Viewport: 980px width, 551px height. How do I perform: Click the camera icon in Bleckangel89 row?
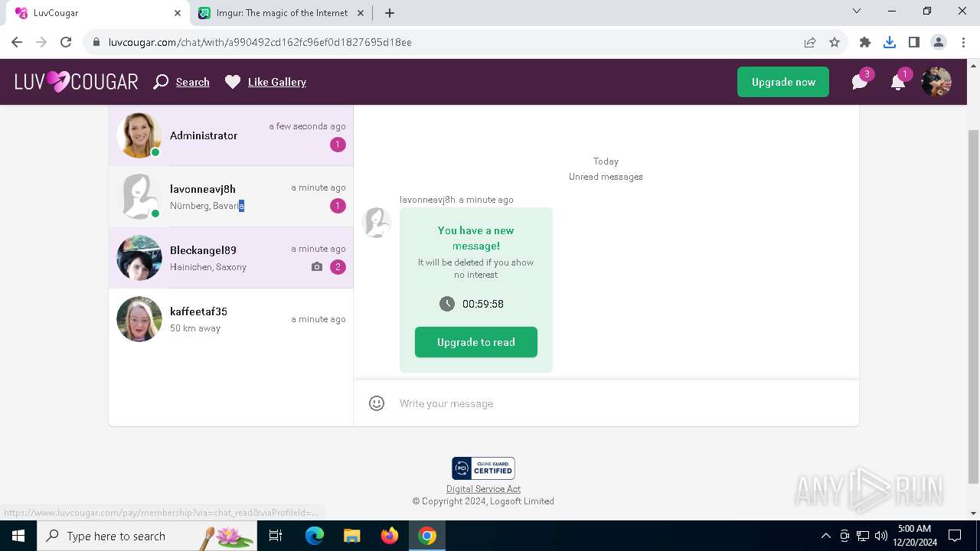pyautogui.click(x=317, y=267)
